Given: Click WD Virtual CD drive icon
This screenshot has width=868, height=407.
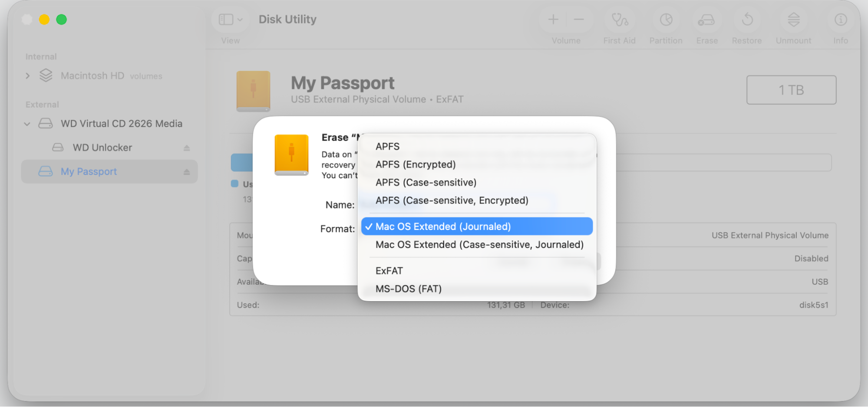Looking at the screenshot, I should click(46, 124).
